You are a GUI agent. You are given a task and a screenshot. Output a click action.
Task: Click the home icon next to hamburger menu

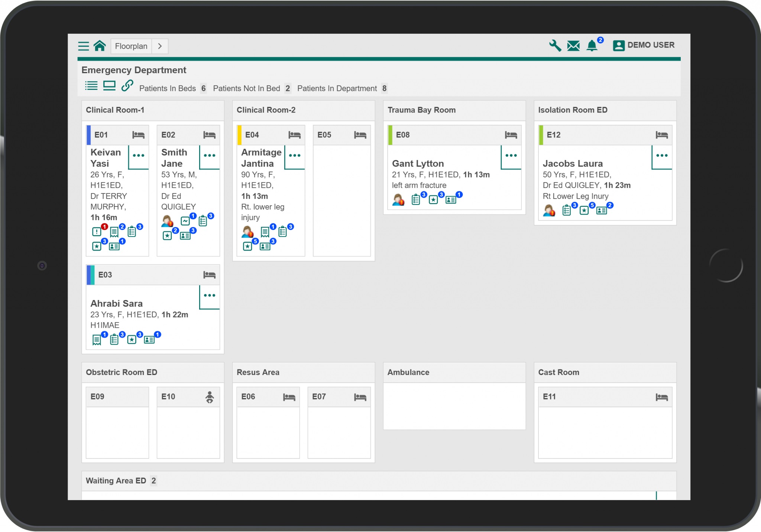pos(100,46)
